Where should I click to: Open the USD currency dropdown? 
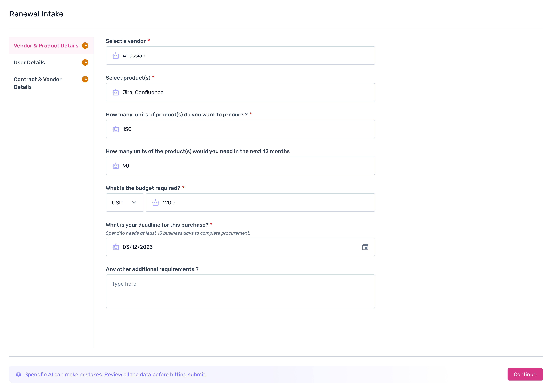[125, 203]
